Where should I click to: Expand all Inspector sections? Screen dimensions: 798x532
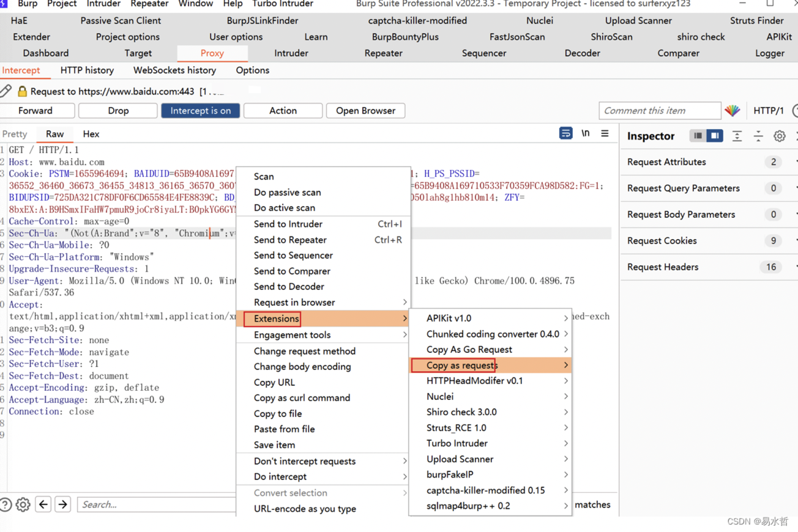737,136
